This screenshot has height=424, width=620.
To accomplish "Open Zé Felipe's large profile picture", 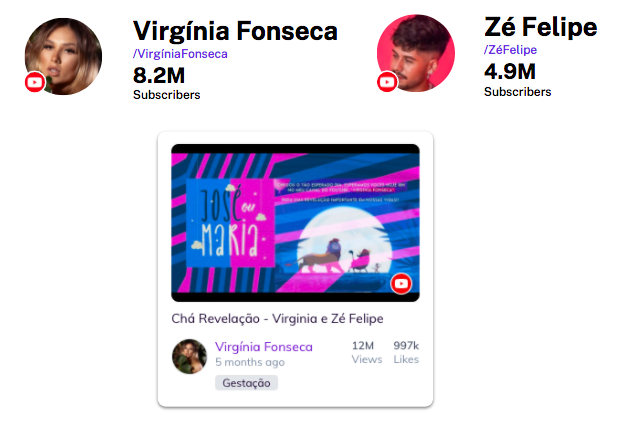I will (x=416, y=53).
